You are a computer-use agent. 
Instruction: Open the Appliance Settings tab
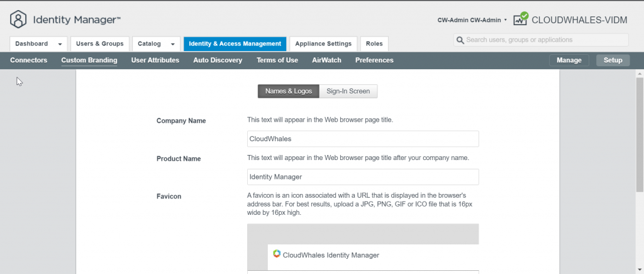click(x=323, y=43)
